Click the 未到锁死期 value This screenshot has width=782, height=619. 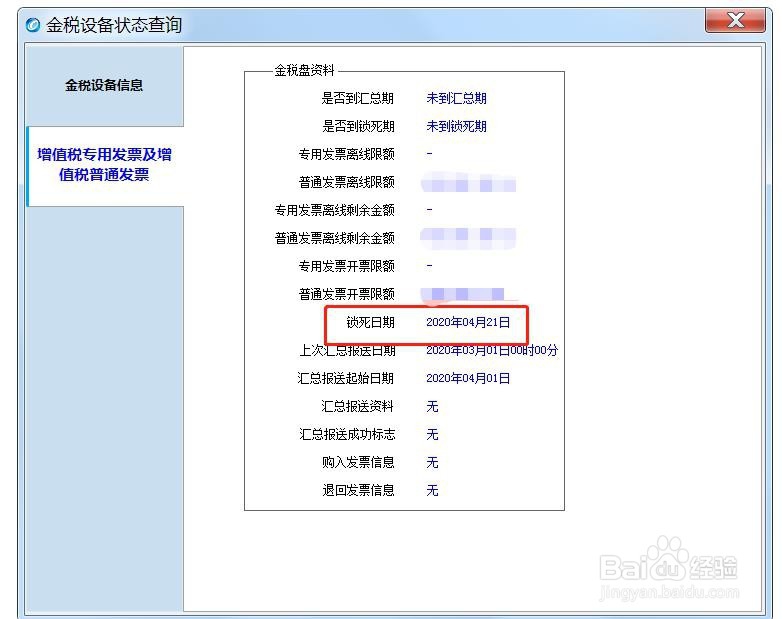pos(456,126)
